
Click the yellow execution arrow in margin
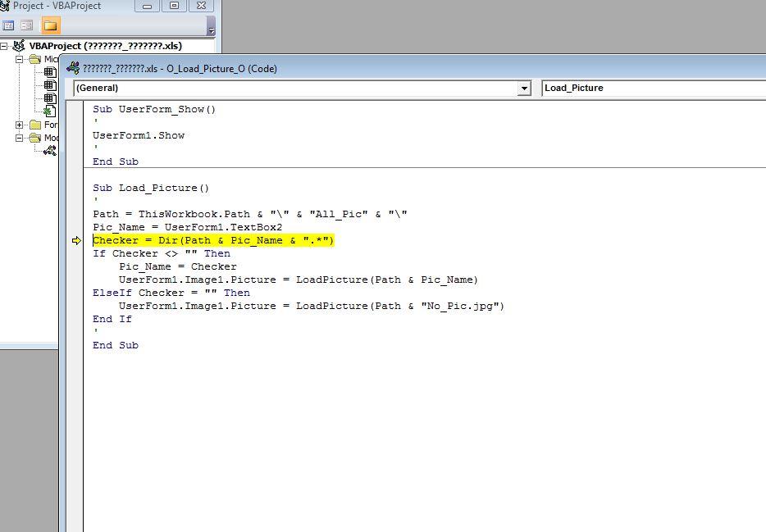click(x=76, y=241)
